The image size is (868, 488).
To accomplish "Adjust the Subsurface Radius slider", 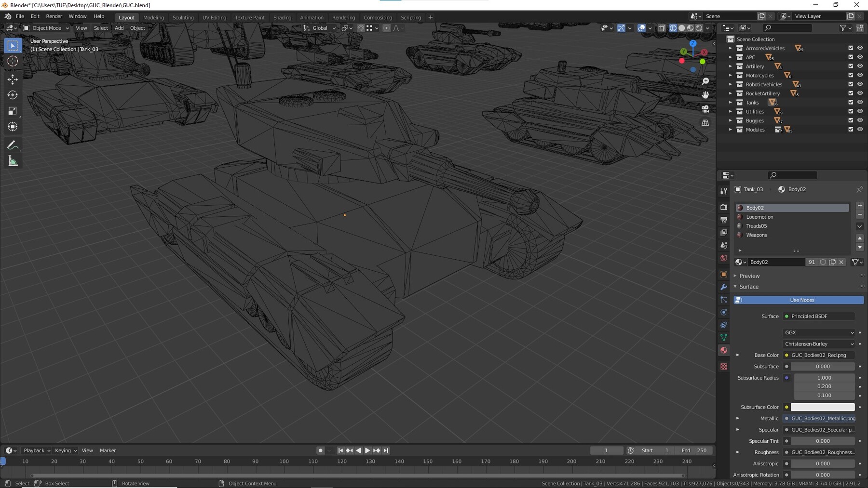I will click(x=823, y=378).
